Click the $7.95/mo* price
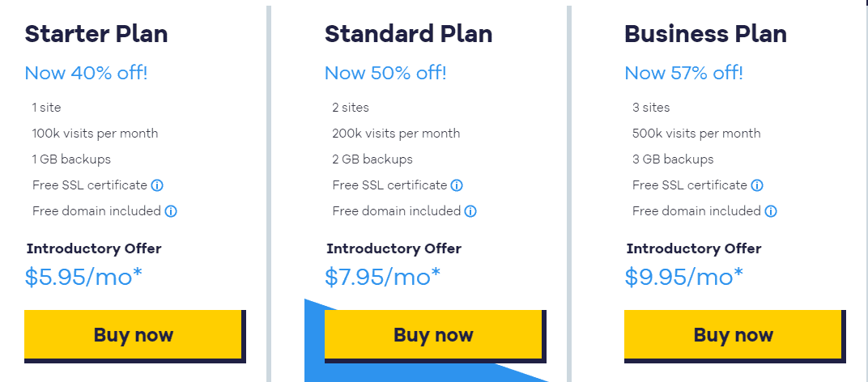The width and height of the screenshot is (868, 382). [383, 277]
